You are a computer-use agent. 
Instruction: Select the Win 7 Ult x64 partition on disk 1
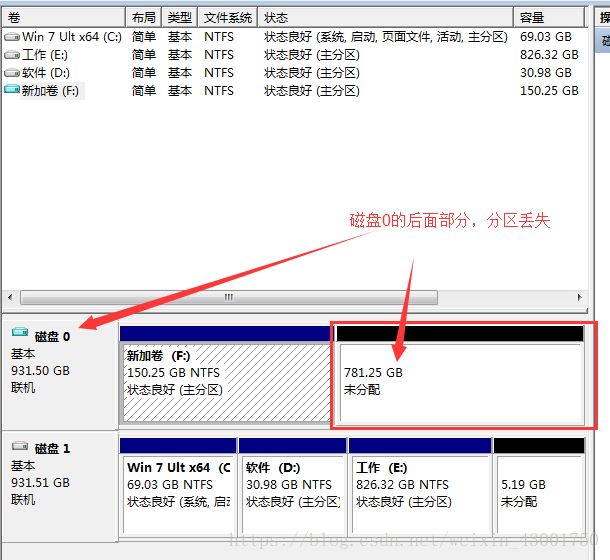[178, 486]
